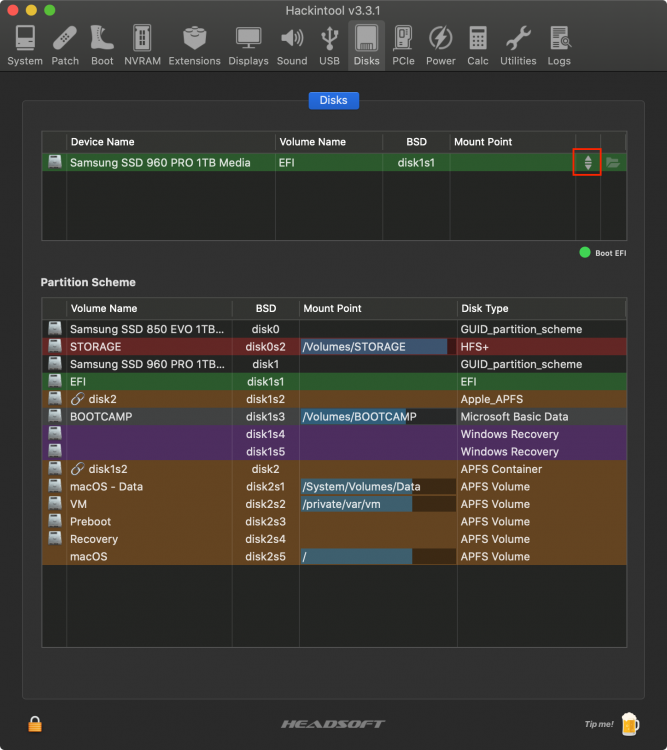Viewport: 667px width, 750px height.
Task: Select the EFI row in Partition Scheme
Action: tap(334, 382)
